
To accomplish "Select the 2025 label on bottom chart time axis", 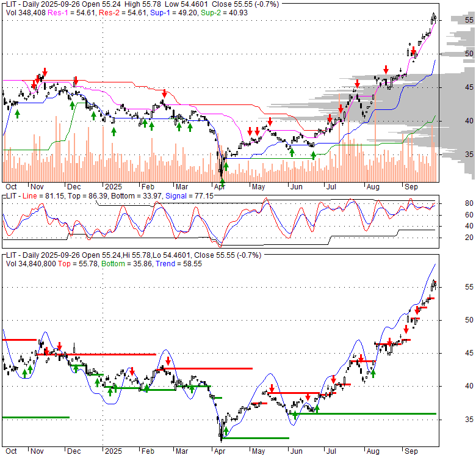I will click(x=114, y=451).
